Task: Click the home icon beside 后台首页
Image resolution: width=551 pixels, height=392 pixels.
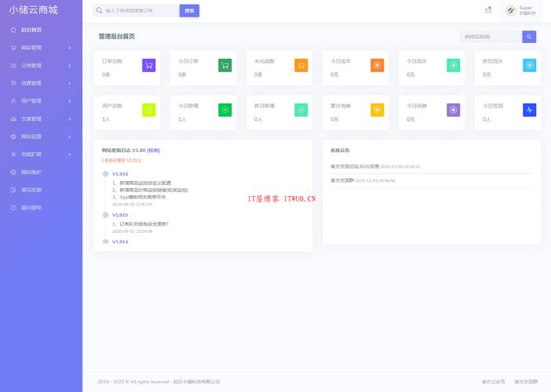Action: 13,30
